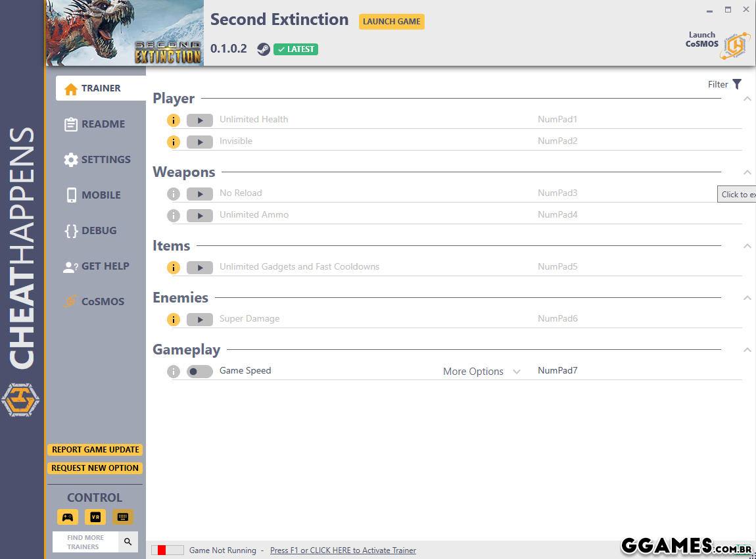
Task: Select the keyboard control icon
Action: pyautogui.click(x=122, y=517)
